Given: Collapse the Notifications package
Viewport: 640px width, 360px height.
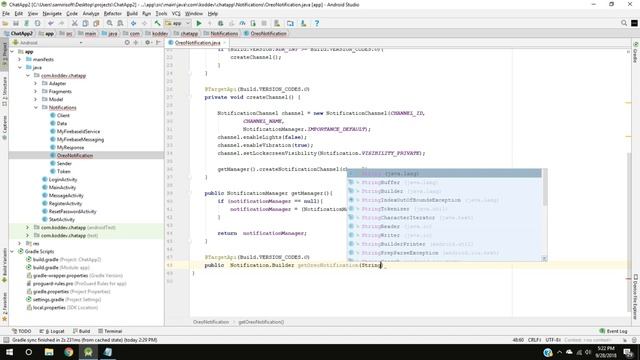Looking at the screenshot, I should click(x=36, y=107).
